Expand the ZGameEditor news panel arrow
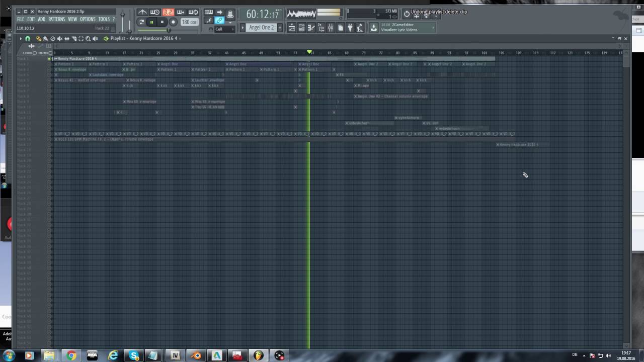The height and width of the screenshot is (362, 644). (433, 28)
